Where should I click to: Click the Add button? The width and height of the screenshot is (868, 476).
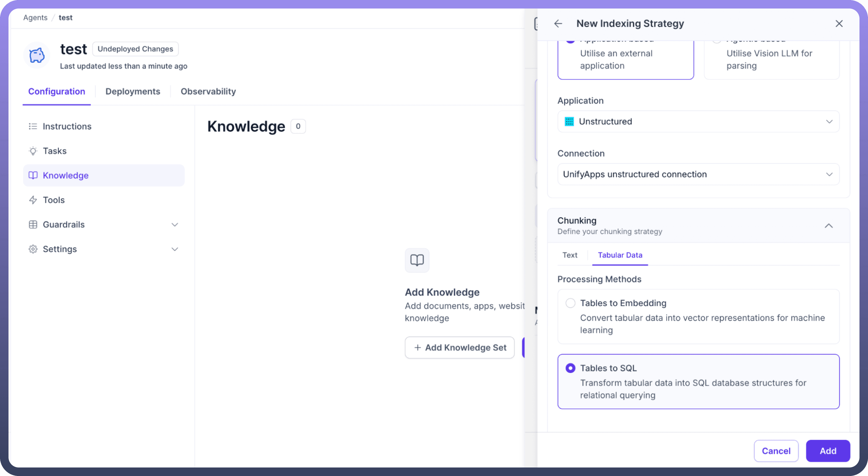point(828,451)
